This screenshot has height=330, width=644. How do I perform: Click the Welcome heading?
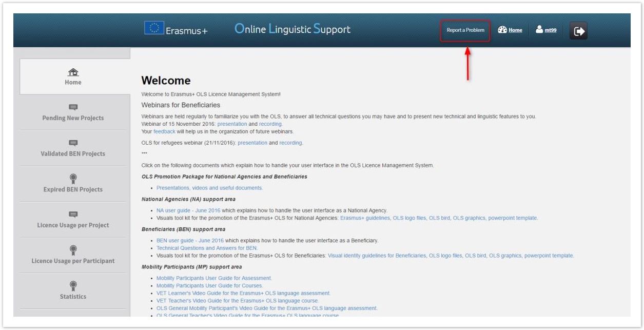(x=166, y=81)
